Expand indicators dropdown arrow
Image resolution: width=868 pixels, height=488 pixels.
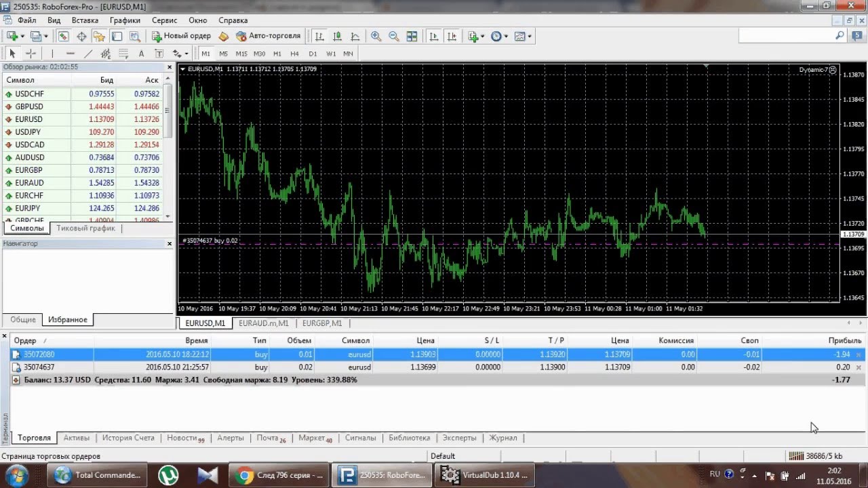[483, 36]
